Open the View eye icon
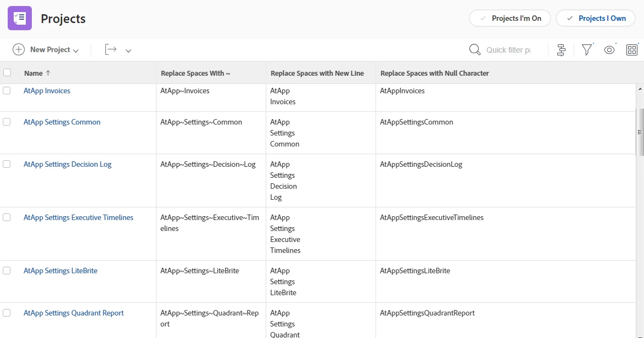Image resolution: width=644 pixels, height=338 pixels. (609, 50)
